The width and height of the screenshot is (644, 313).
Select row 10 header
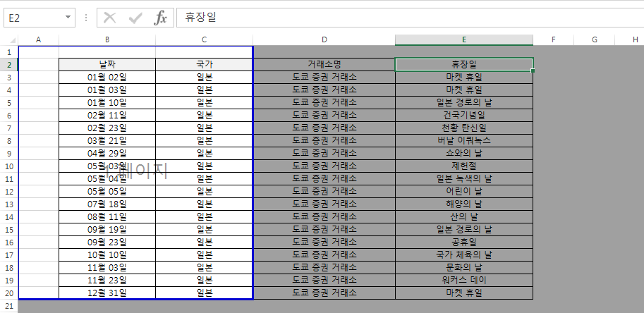pos(9,166)
